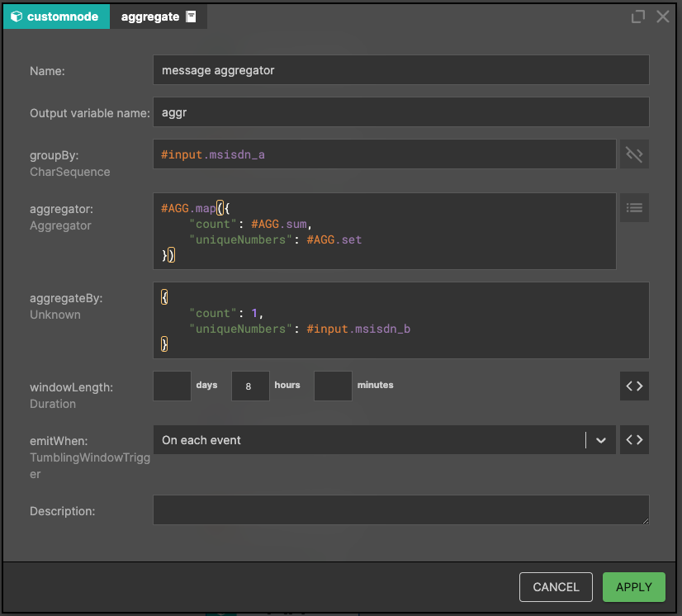682x616 pixels.
Task: Click the Aggregator type text
Action: (x=60, y=225)
